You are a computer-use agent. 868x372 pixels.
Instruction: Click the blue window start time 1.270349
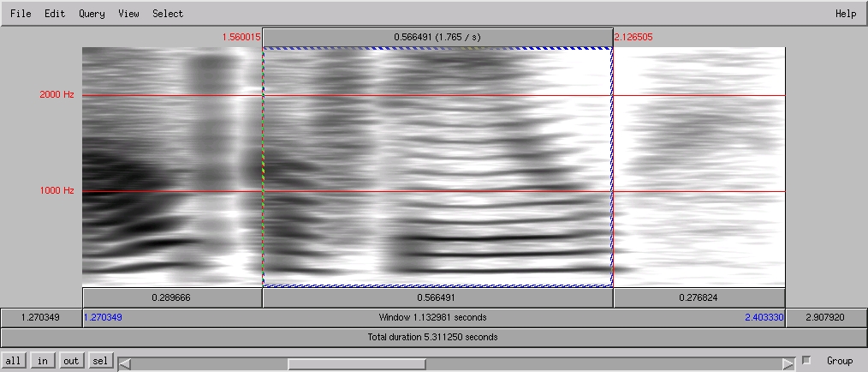[103, 318]
